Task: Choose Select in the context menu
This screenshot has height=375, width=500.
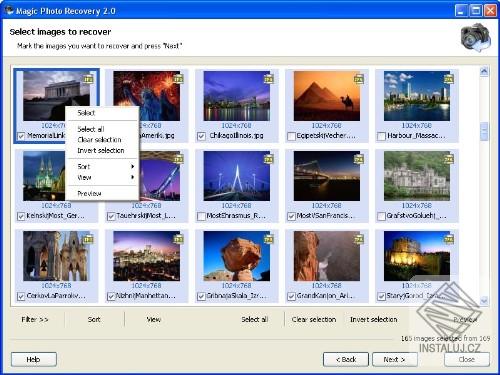Action: tap(102, 113)
